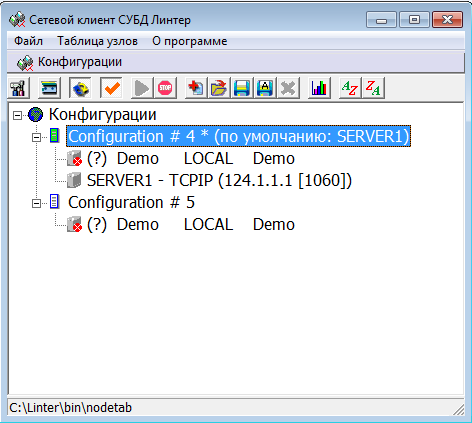
Task: Select the Configuration # 5 row
Action: 131,202
